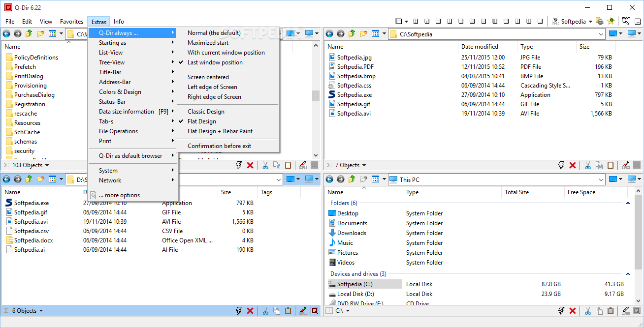This screenshot has width=644, height=328.
Task: Click scissors cut icon in 103 Objects status bar
Action: pos(265,165)
